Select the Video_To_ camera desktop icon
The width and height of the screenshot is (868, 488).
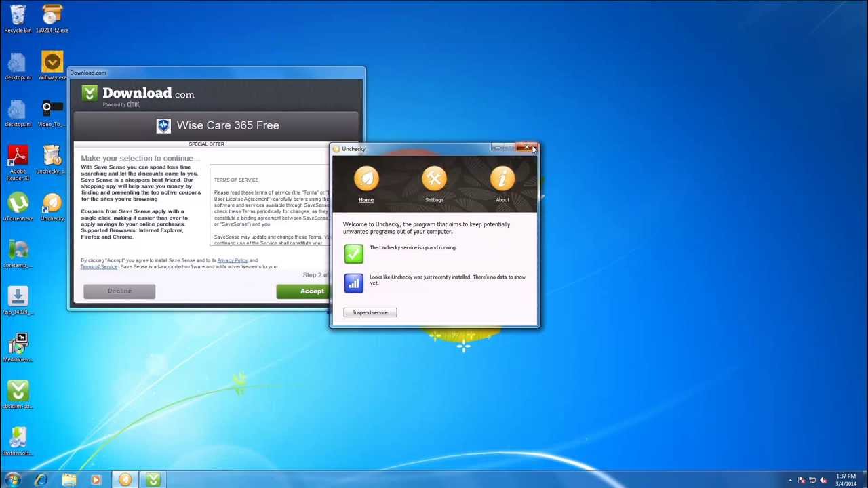coord(52,113)
